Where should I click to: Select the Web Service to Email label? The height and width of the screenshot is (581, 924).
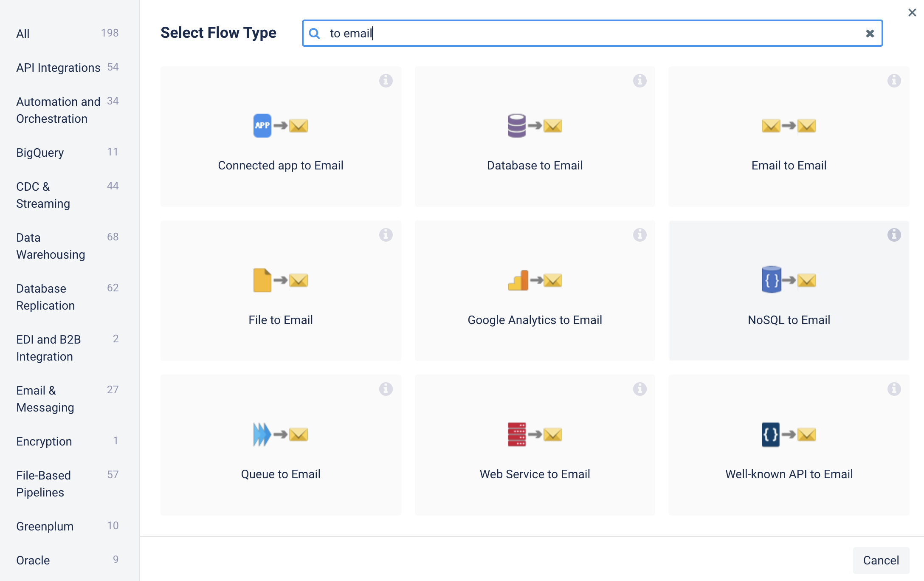[535, 474]
